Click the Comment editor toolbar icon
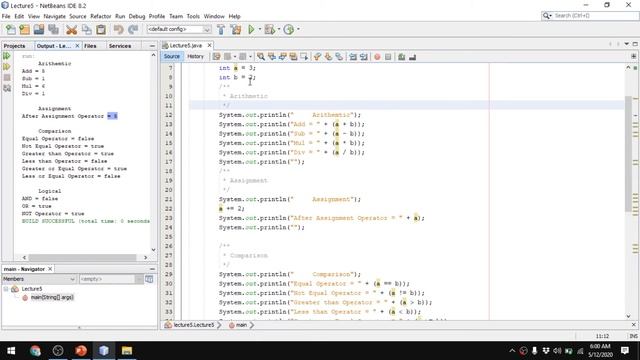This screenshot has height=360, width=640. (402, 57)
